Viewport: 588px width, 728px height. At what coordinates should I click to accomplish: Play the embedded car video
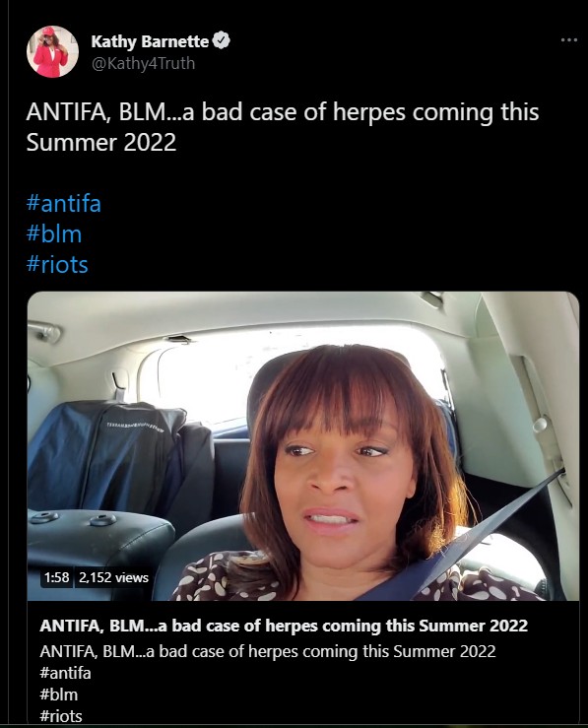(x=303, y=445)
